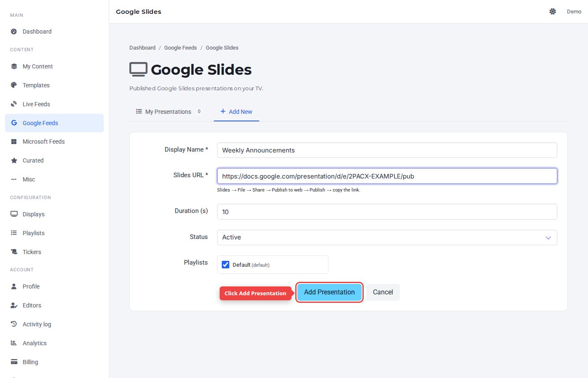Click the My Presentations count badge 0
Screen dimensions: 588x378
tap(199, 112)
